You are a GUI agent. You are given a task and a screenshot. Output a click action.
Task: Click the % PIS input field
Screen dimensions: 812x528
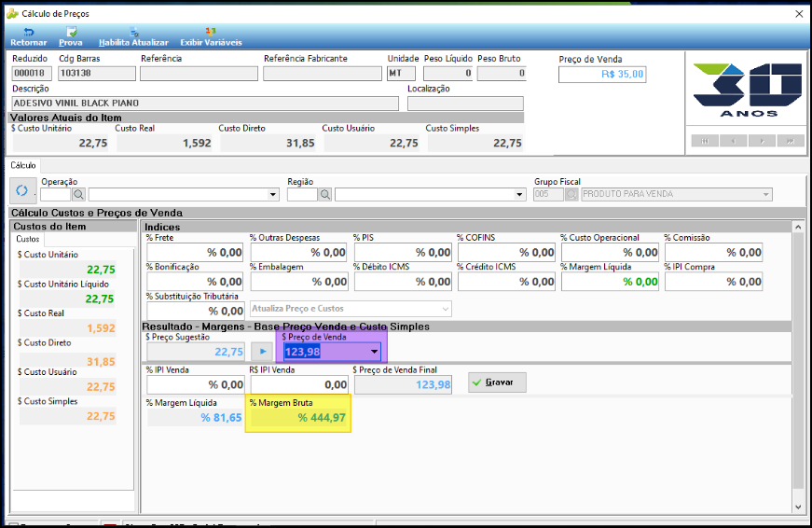pos(403,253)
